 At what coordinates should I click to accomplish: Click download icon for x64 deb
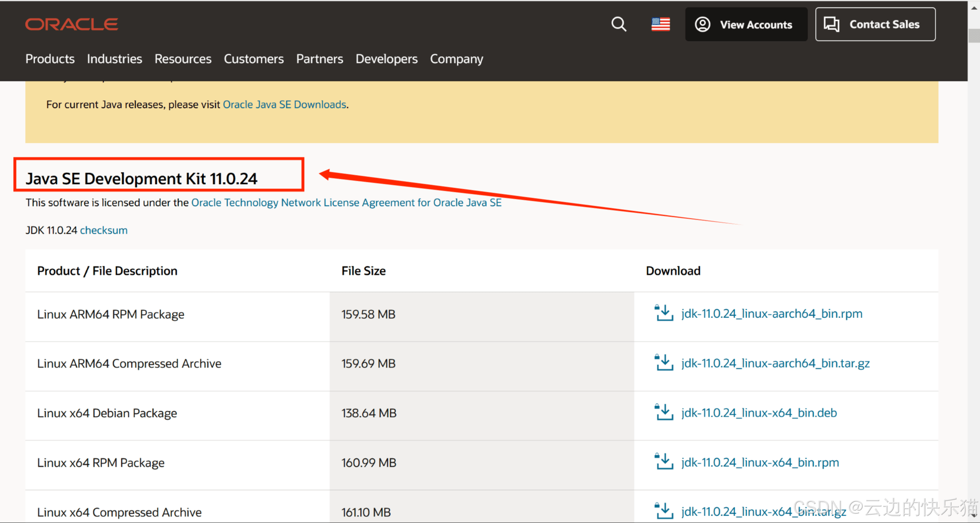[x=663, y=412]
